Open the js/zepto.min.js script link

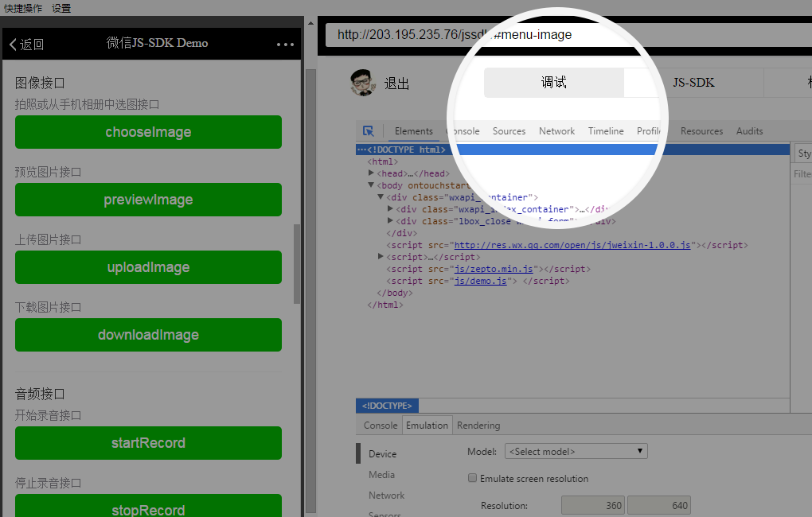tap(494, 269)
